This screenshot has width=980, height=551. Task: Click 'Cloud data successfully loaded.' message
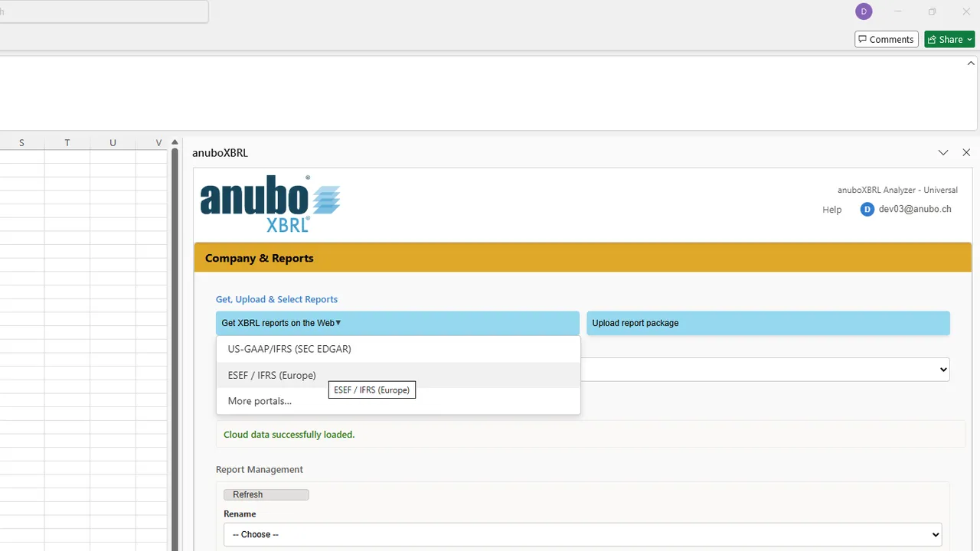click(289, 435)
